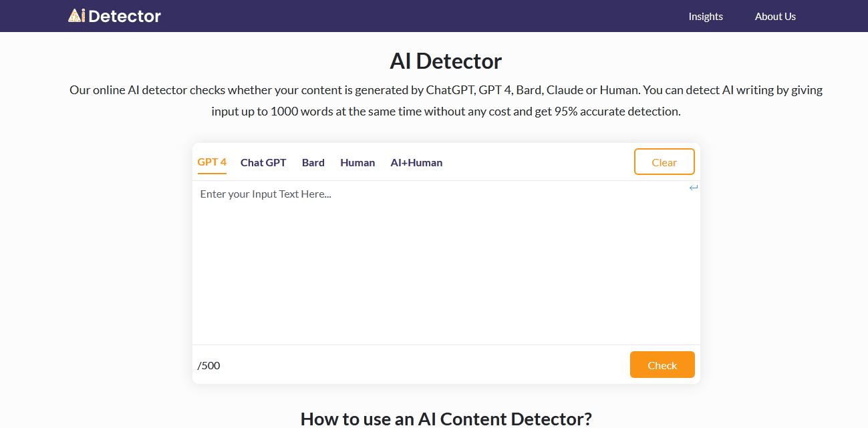Choose the Bard tab
The height and width of the screenshot is (428, 868).
click(x=313, y=162)
